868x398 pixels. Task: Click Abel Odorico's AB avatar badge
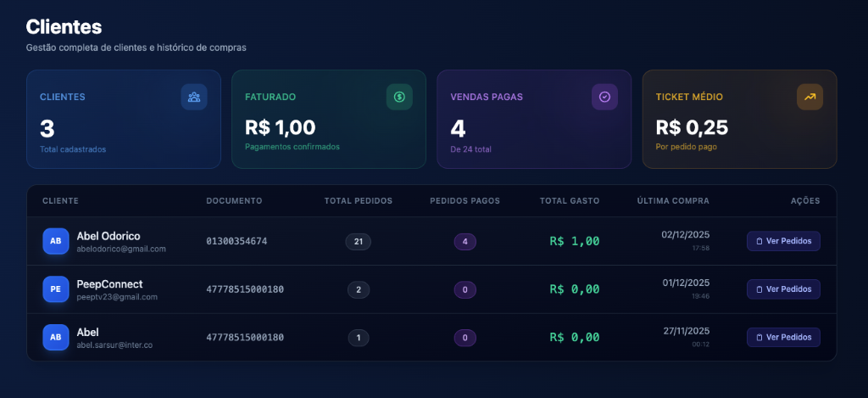[56, 241]
